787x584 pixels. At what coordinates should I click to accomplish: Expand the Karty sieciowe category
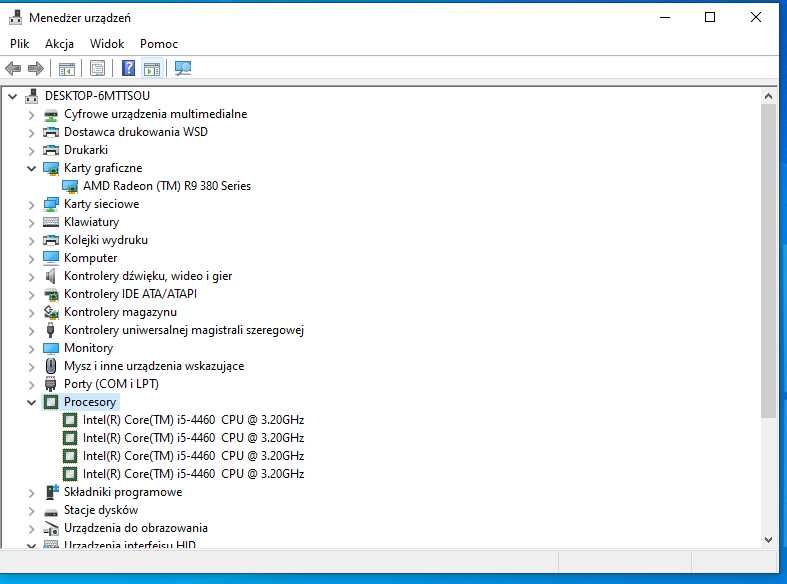[x=32, y=205]
